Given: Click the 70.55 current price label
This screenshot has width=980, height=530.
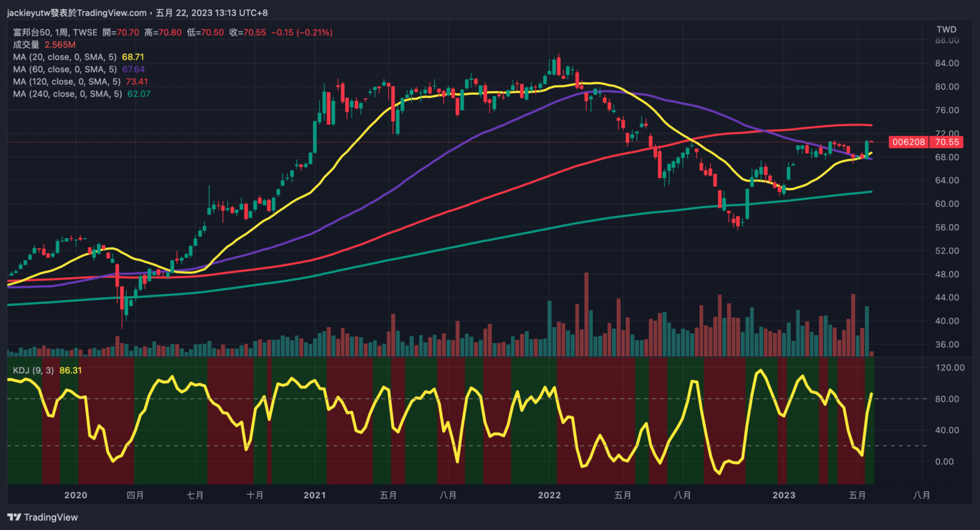Looking at the screenshot, I should point(946,142).
